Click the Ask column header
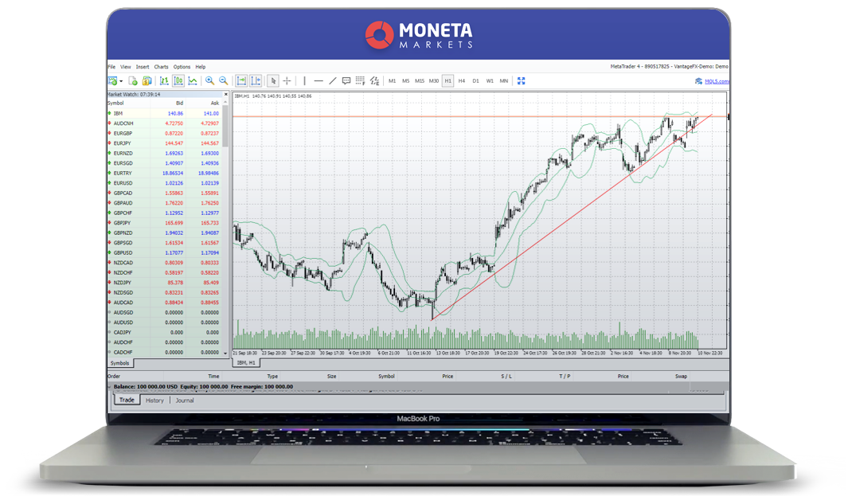This screenshot has height=504, width=852. click(x=215, y=104)
